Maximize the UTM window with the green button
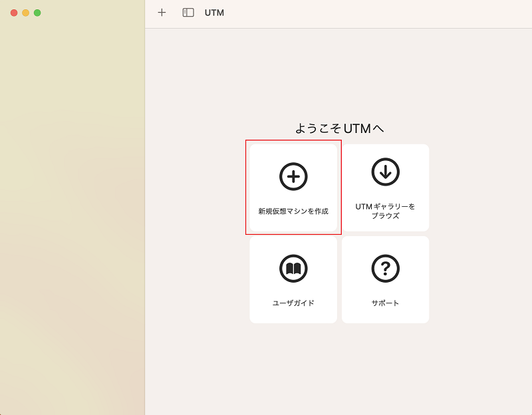This screenshot has width=532, height=415. pos(37,13)
